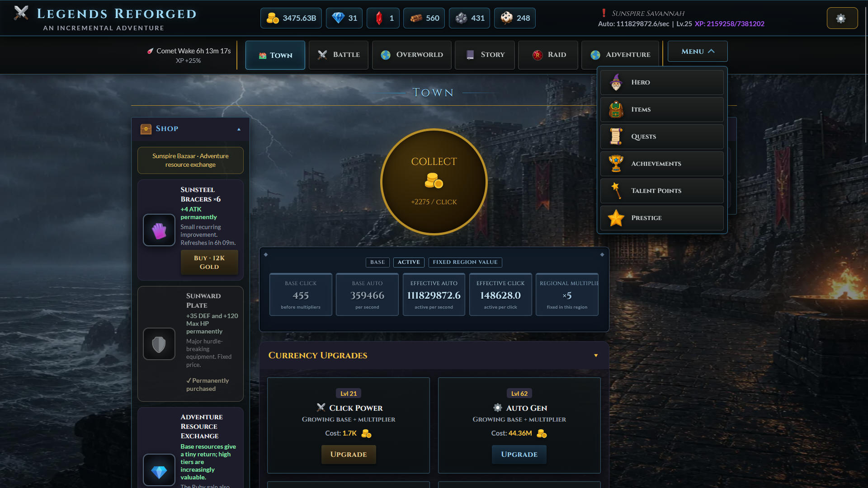Image resolution: width=868 pixels, height=488 pixels.
Task: Select Achievements from the menu
Action: click(x=662, y=164)
